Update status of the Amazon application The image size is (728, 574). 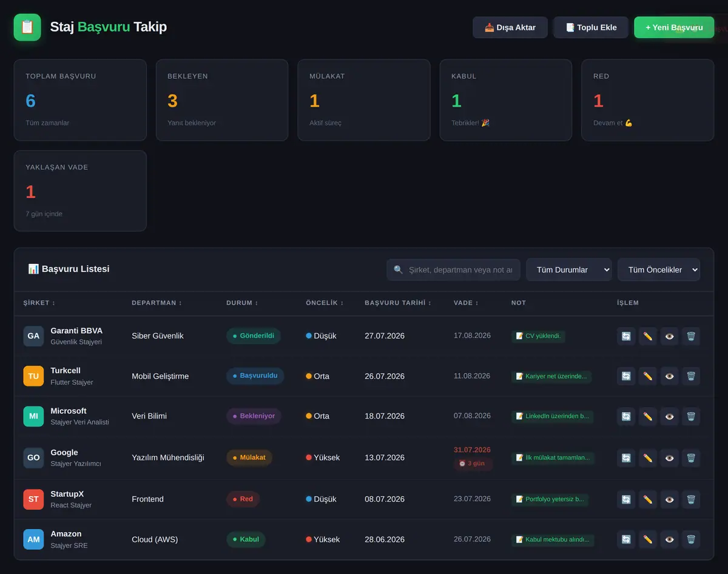click(x=626, y=539)
